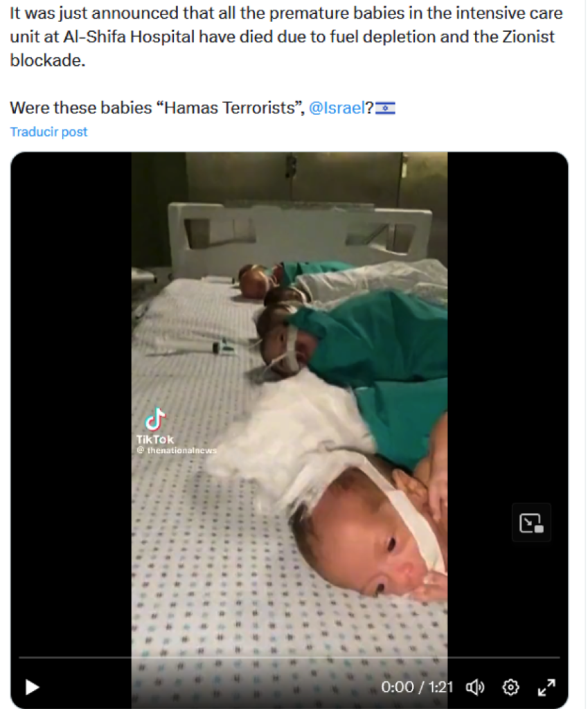Click the Israel flag emoji
This screenshot has width=588, height=709.
tap(385, 108)
